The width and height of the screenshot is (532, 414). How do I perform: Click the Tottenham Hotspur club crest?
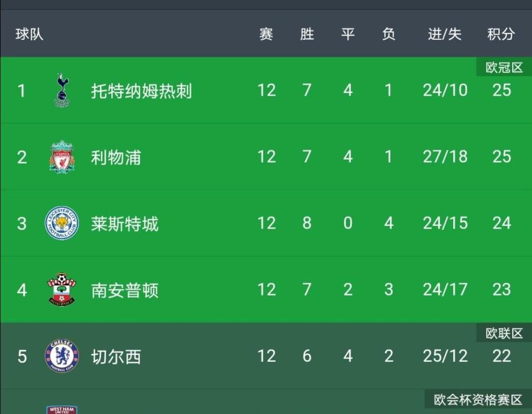(x=62, y=90)
